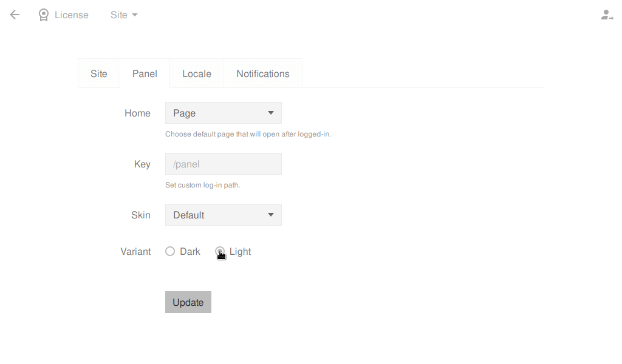Open the Site top menu

124,15
